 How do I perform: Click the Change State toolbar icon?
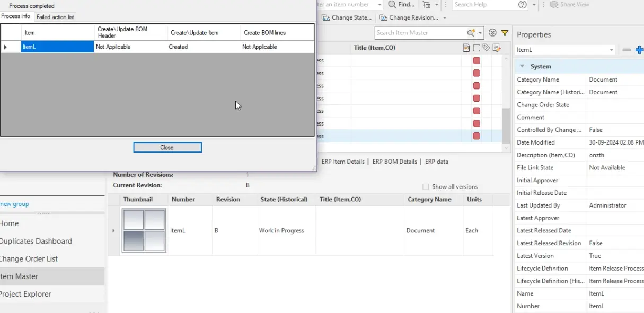tap(326, 17)
